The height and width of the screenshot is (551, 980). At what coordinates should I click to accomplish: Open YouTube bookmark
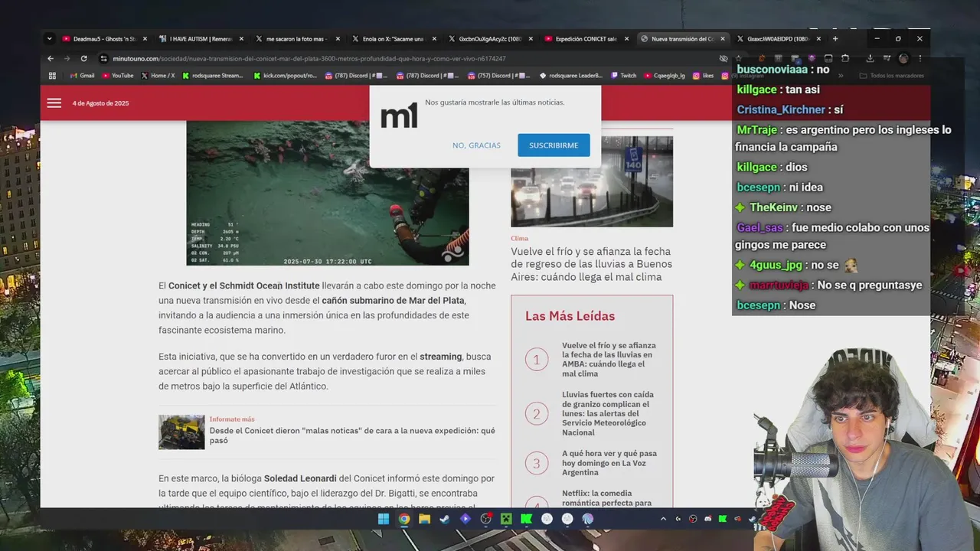click(117, 76)
